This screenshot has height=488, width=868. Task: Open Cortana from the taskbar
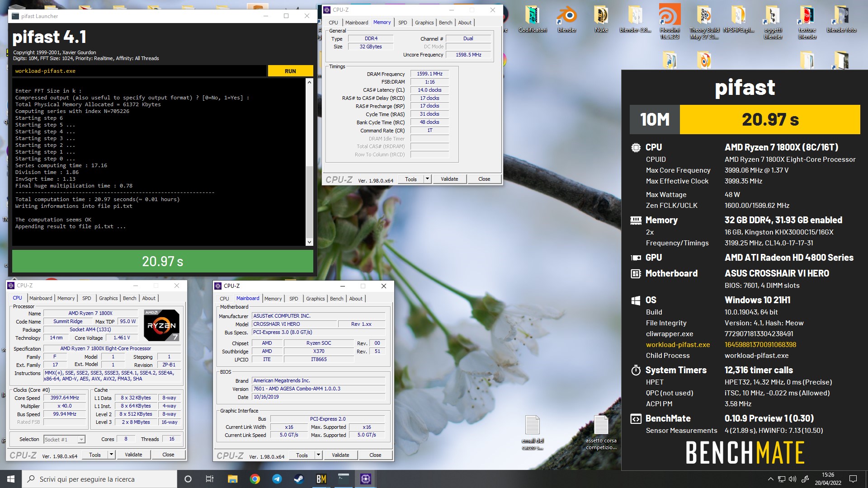[188, 479]
